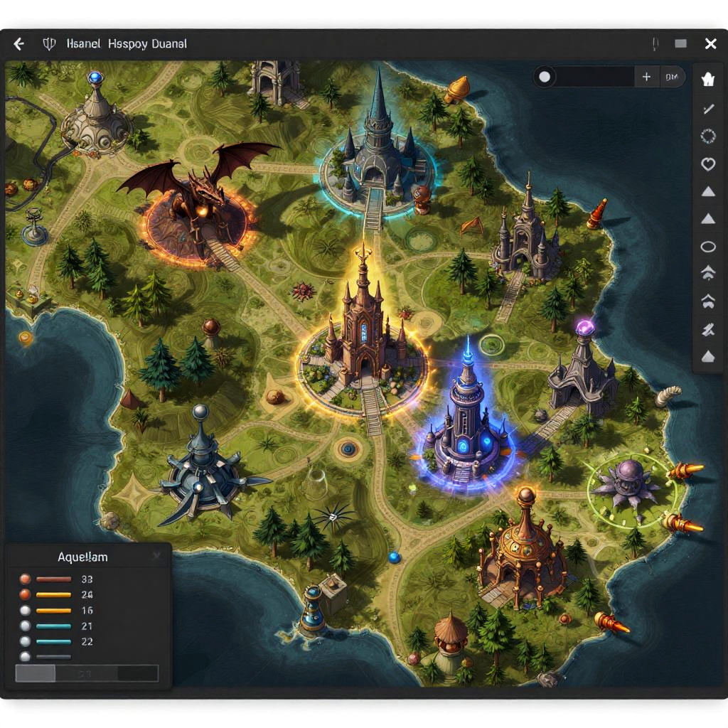Screen dimensions: 728x728
Task: Click the plus button in the top bar
Action: (x=646, y=77)
